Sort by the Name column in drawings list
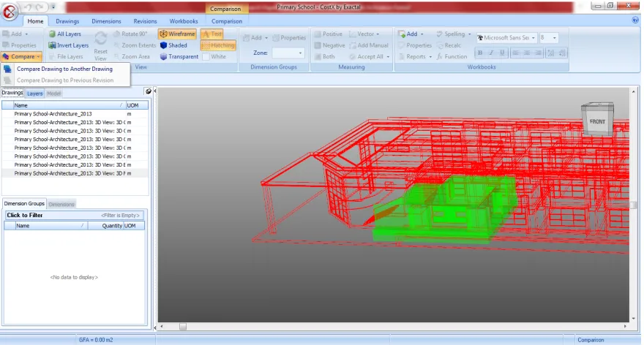The height and width of the screenshot is (345, 644). (x=68, y=105)
